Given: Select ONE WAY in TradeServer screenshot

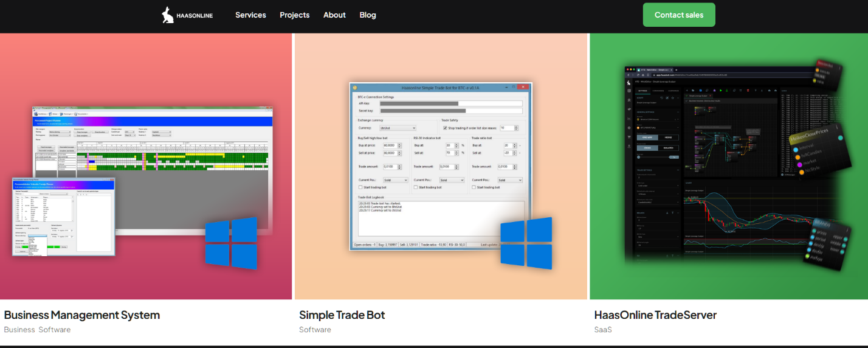Looking at the screenshot, I should click(x=647, y=137).
